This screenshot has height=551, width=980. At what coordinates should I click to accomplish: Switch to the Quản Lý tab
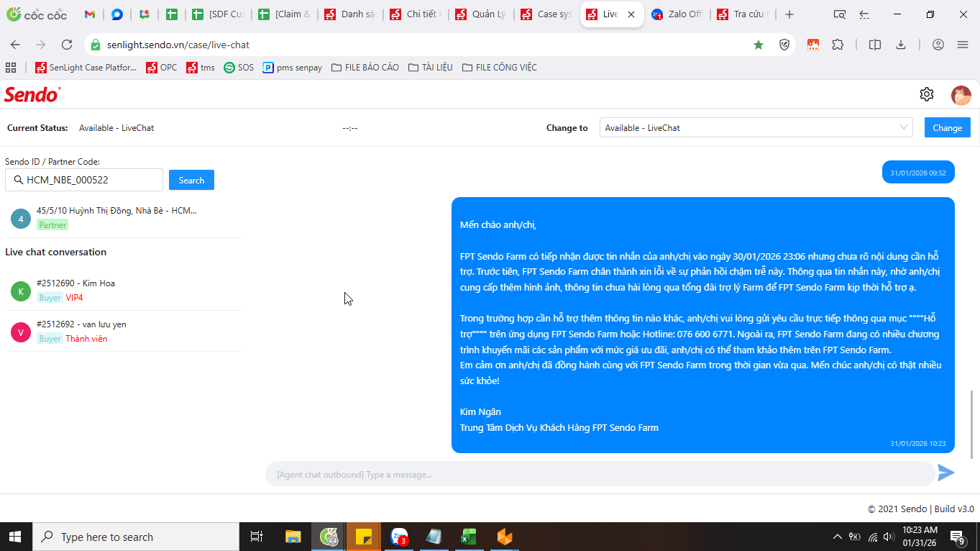[x=480, y=14]
